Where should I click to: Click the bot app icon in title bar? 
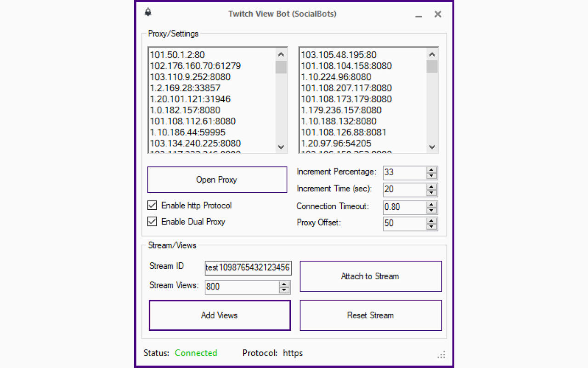[148, 12]
